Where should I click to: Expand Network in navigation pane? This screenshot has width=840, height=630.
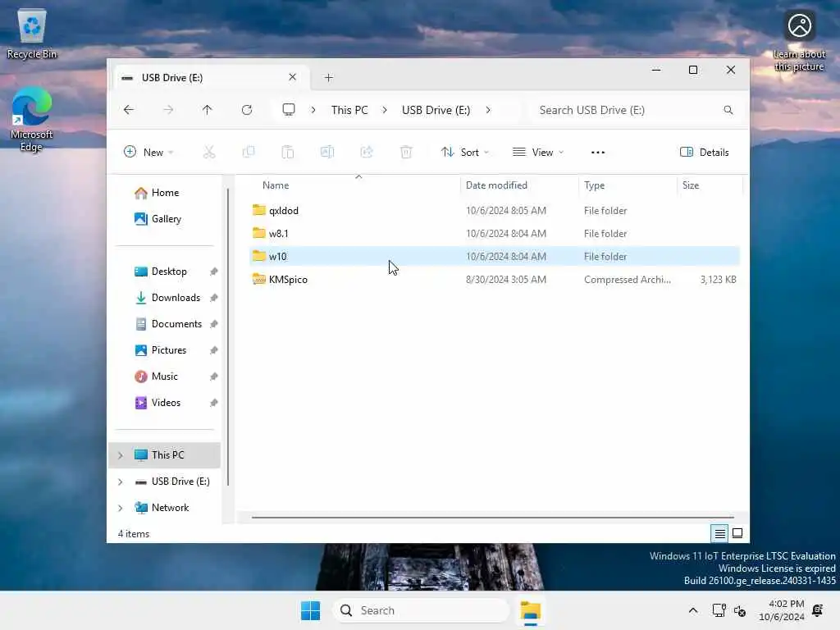(x=121, y=508)
